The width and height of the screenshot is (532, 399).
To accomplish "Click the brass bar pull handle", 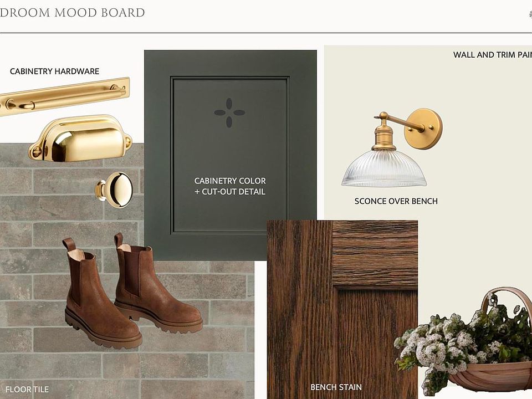I will point(64,96).
